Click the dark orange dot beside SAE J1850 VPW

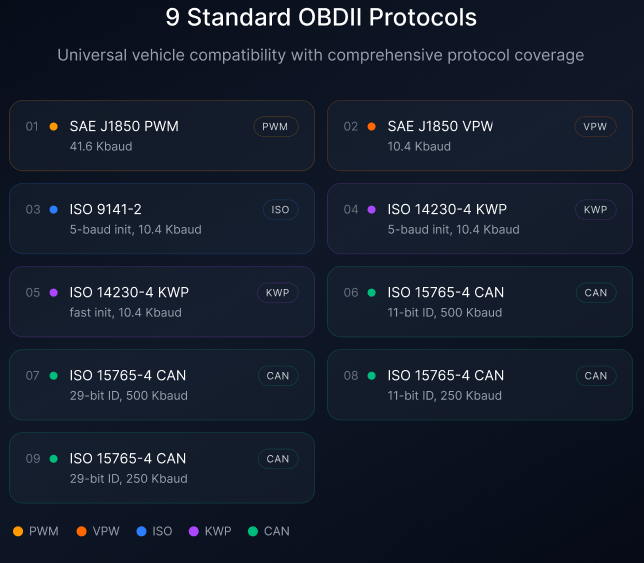click(x=371, y=127)
